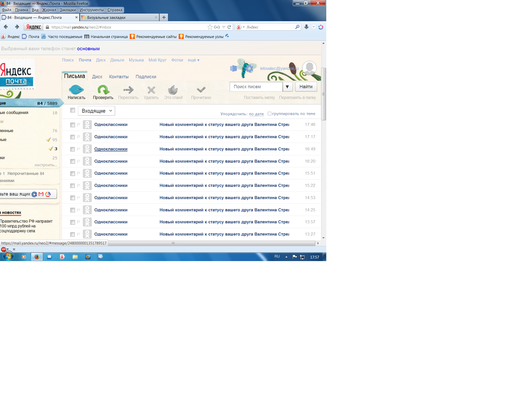532x399 pixels.
Task: Click the Firefox taskbar icon
Action: 37,257
